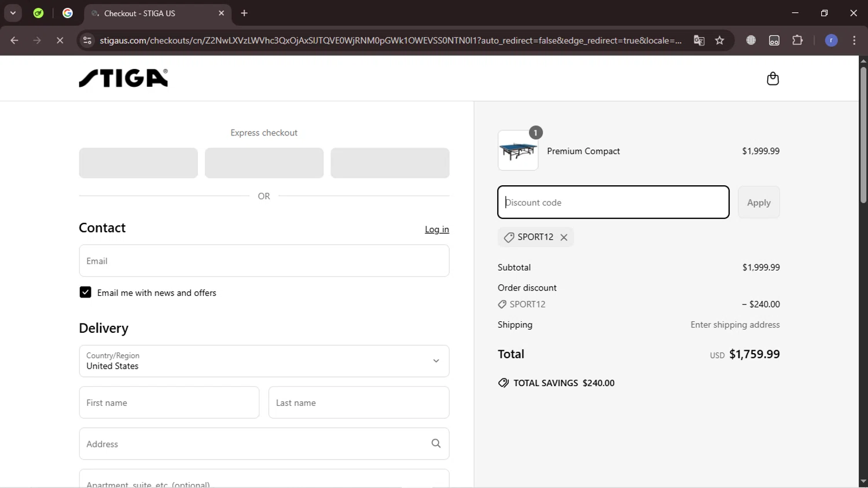Click the Last name field
The height and width of the screenshot is (488, 868).
[x=359, y=402]
